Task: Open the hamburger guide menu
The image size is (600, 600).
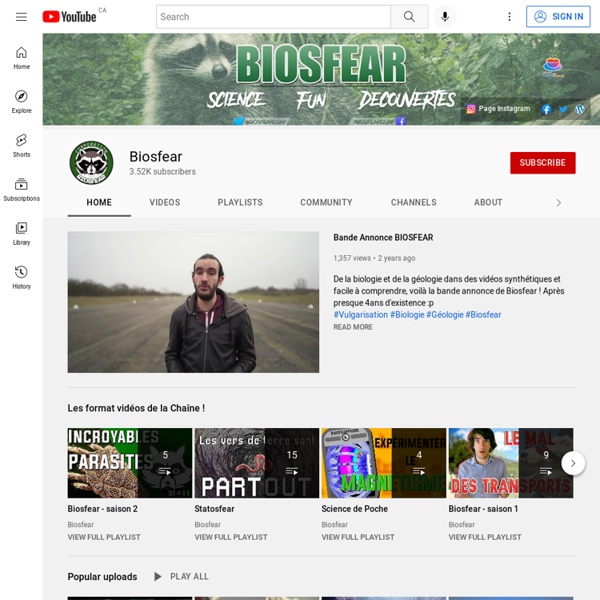Action: [x=21, y=17]
